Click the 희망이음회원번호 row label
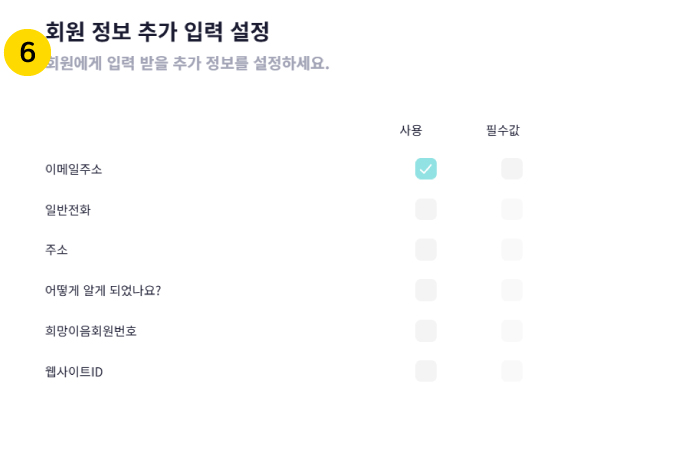 pos(91,331)
